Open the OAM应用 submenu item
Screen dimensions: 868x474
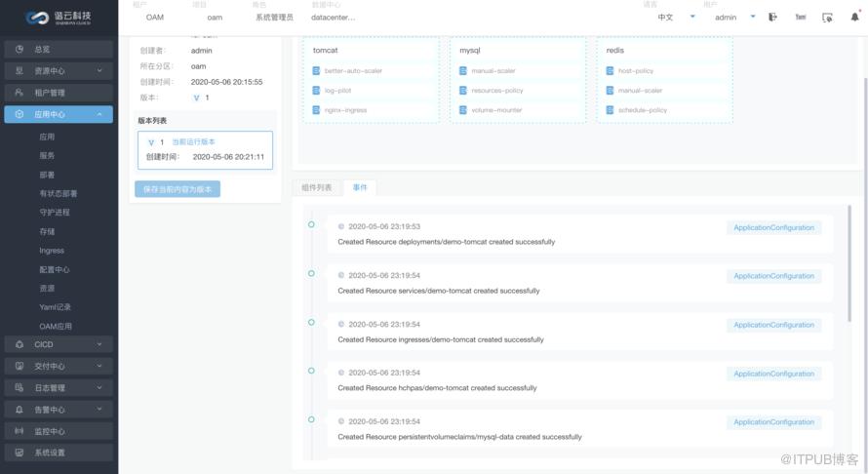(56, 327)
